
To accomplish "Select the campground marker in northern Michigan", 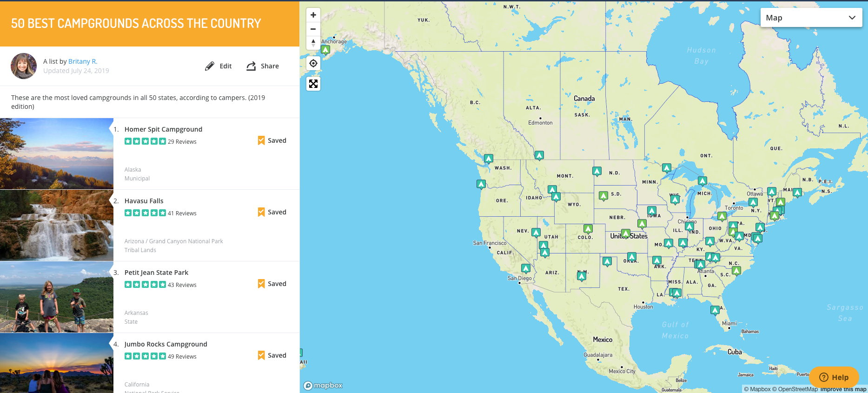I will pos(702,181).
